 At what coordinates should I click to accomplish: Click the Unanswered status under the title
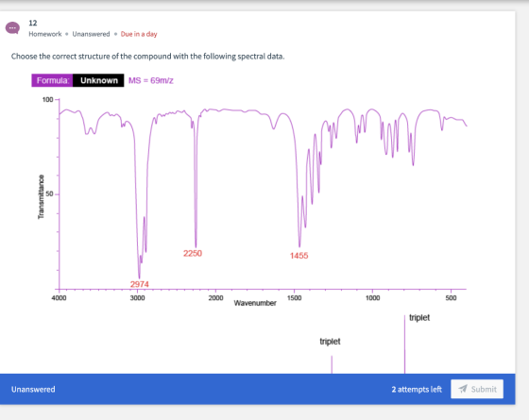click(x=91, y=34)
